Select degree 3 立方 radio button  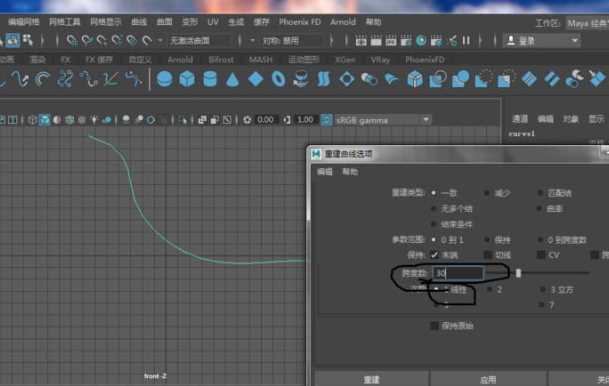tap(542, 289)
